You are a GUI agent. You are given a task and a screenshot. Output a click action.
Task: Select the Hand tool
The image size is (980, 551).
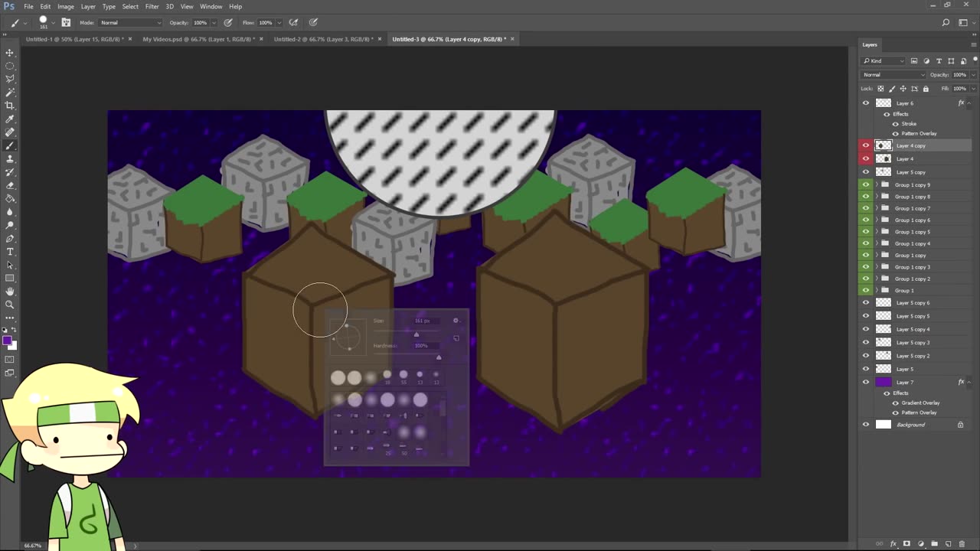click(10, 292)
